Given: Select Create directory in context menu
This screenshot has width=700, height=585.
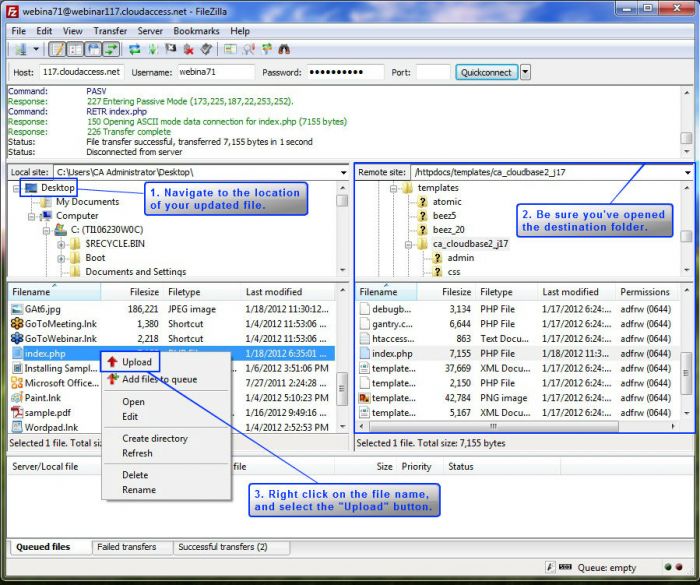Looking at the screenshot, I should [x=155, y=438].
